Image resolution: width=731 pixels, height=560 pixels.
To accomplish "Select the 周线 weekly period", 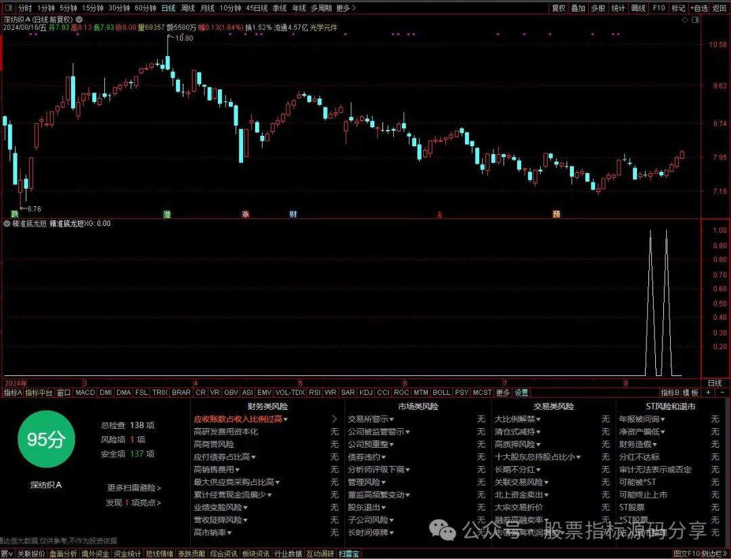I will pyautogui.click(x=188, y=8).
